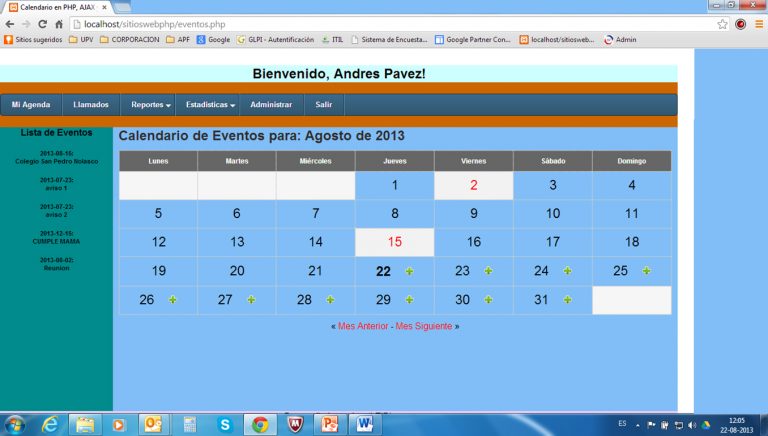Viewport: 768px width, 436px height.
Task: Click the green plus icon on day 22
Action: pos(410,271)
